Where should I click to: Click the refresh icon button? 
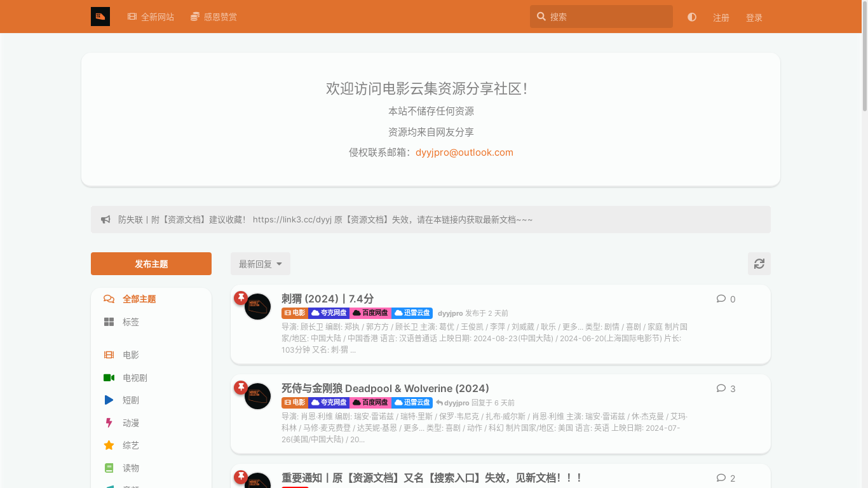759,264
